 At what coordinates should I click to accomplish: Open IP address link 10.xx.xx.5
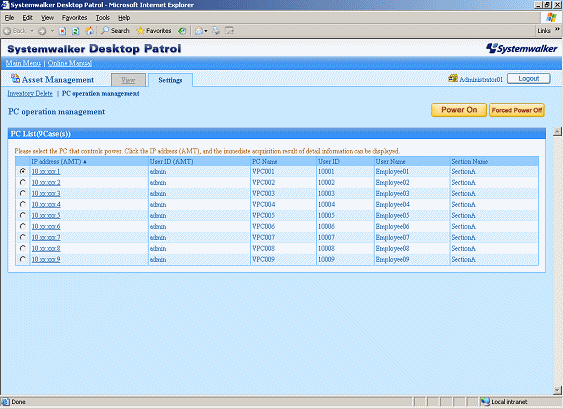46,215
